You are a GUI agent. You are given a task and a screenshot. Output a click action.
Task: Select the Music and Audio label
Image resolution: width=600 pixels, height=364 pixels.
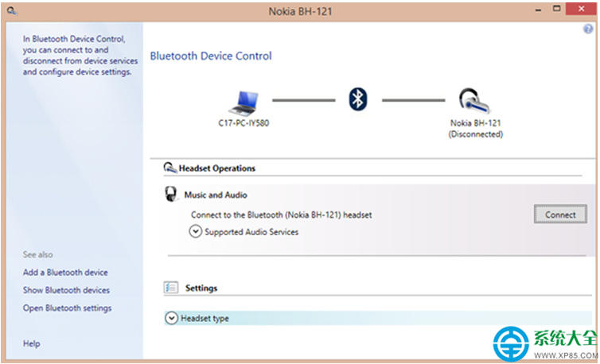[x=216, y=195]
